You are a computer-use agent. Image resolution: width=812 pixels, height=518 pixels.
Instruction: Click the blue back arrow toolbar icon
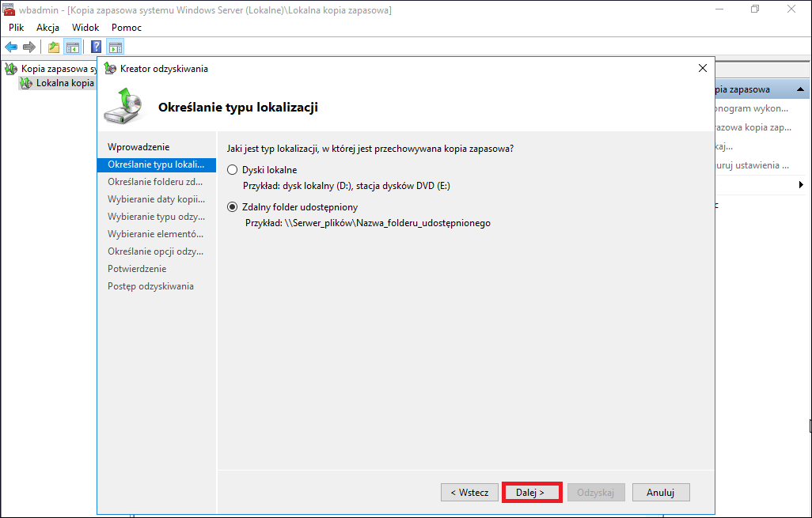(11, 47)
